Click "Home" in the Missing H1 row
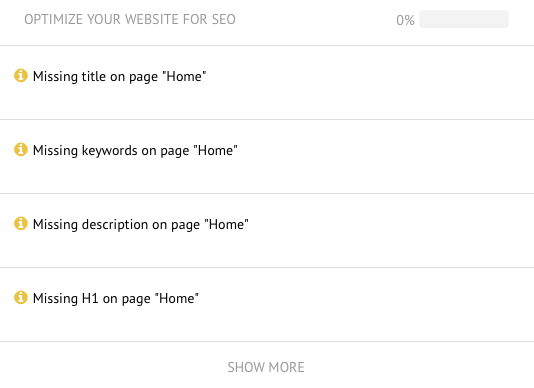Screen dimensions: 534x388 coord(177,298)
